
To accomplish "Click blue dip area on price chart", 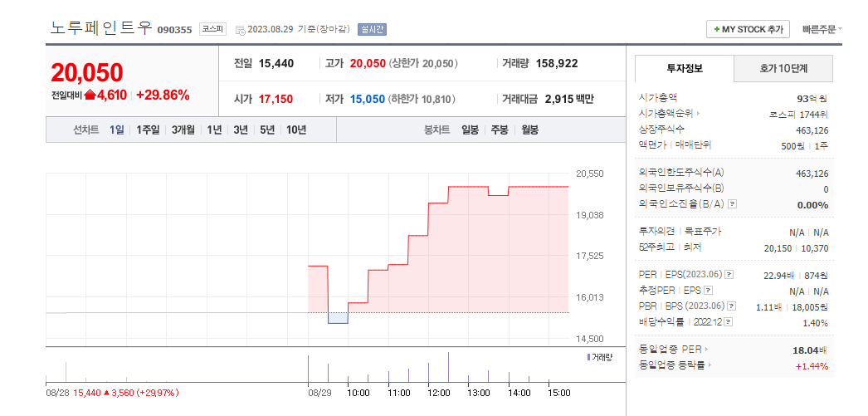I will click(338, 318).
